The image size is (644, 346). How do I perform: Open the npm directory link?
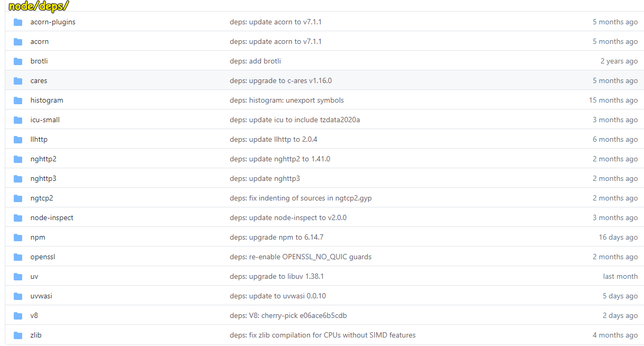38,238
